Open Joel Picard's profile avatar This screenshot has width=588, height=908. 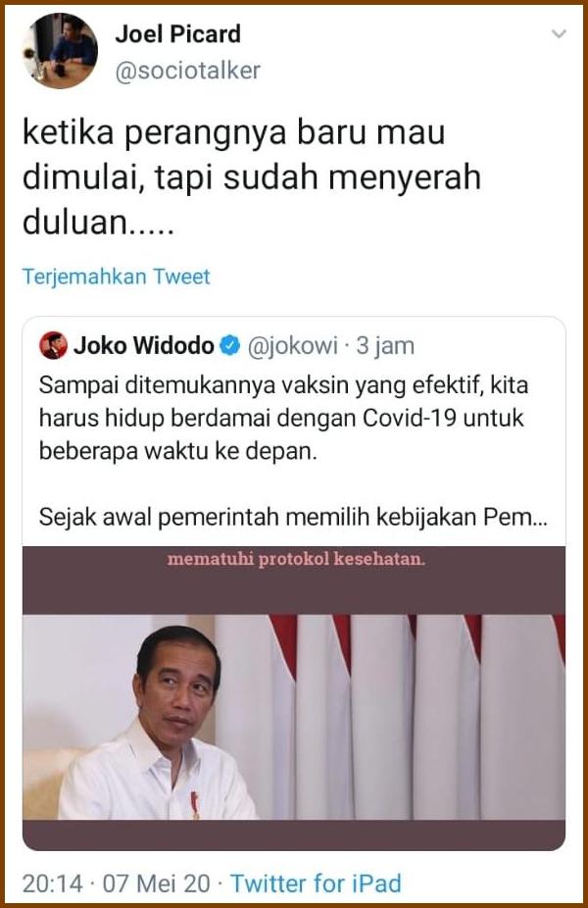tap(60, 51)
